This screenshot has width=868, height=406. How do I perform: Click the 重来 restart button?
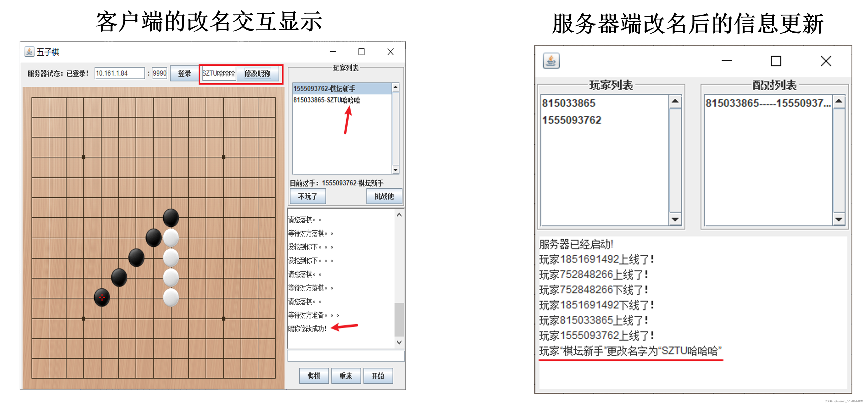(x=346, y=376)
